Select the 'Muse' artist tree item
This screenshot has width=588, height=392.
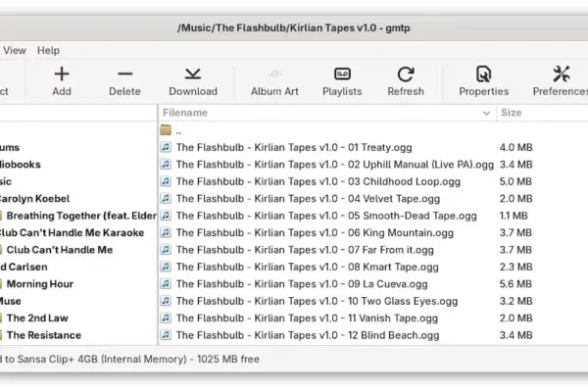point(11,301)
